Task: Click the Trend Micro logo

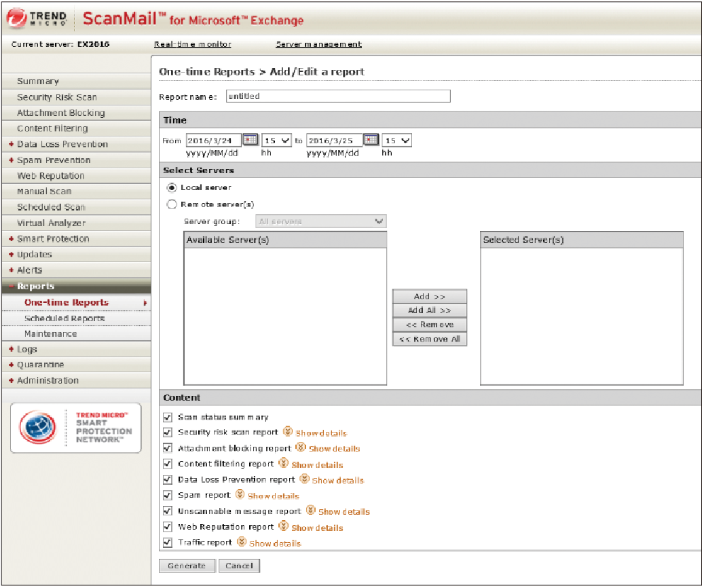Action: tap(37, 18)
